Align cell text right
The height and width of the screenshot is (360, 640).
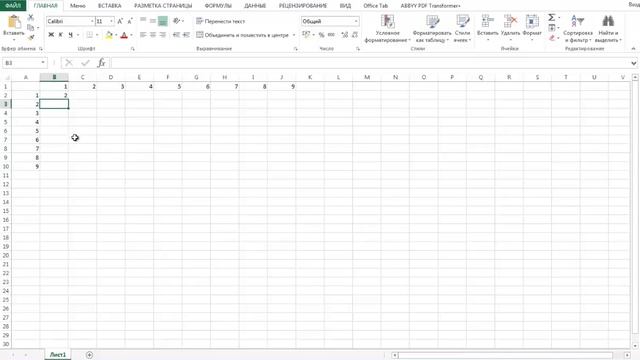(162, 35)
